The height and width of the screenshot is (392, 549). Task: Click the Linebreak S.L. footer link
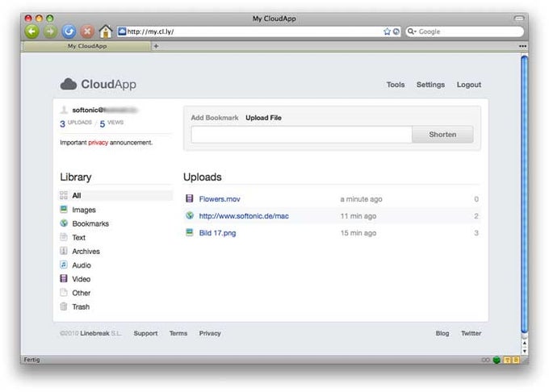point(100,333)
